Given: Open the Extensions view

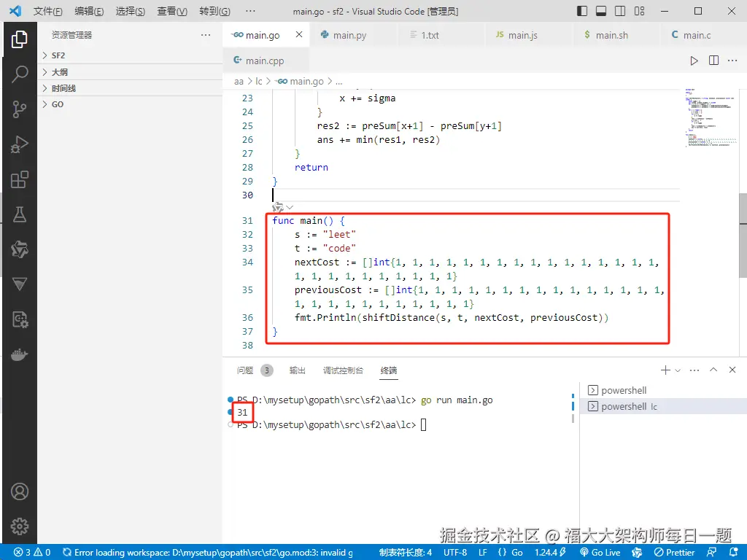Looking at the screenshot, I should coord(20,179).
